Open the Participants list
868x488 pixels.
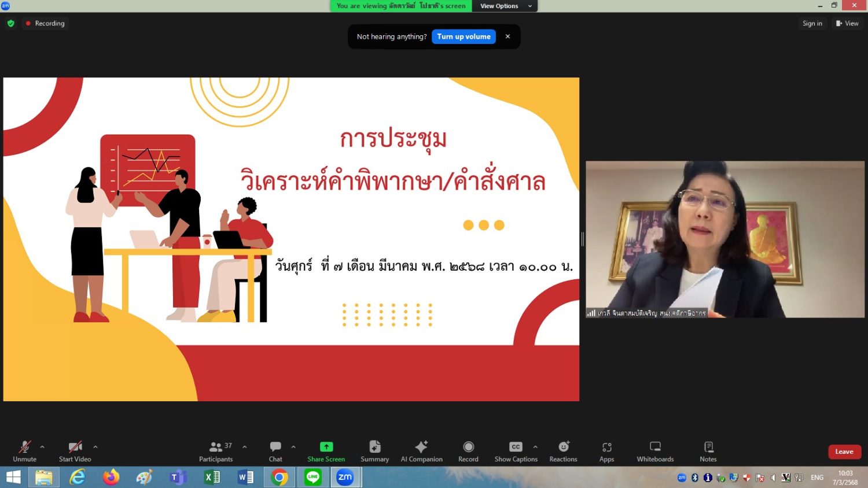pos(216,451)
